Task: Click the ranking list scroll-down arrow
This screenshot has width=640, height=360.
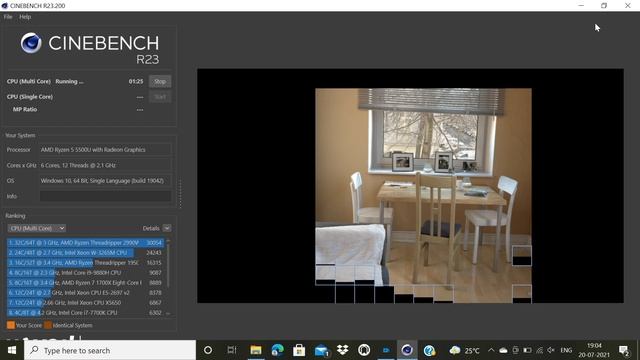Action: click(x=168, y=314)
